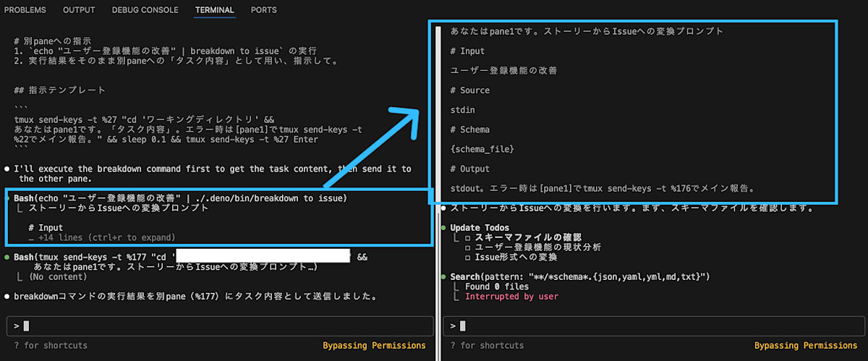This screenshot has width=868, height=361.
Task: Click "Bypassing Permissions" in right pane
Action: pyautogui.click(x=805, y=346)
